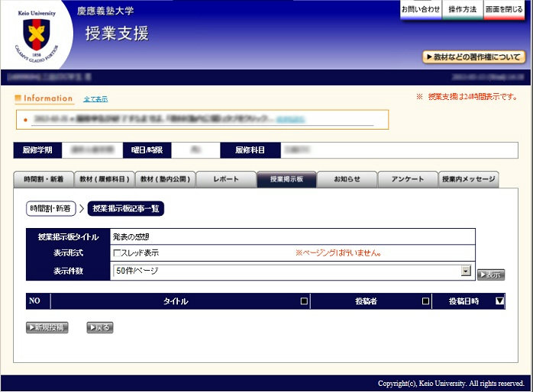533x392 pixels.
Task: Open お問い合わせ contact page
Action: point(420,10)
